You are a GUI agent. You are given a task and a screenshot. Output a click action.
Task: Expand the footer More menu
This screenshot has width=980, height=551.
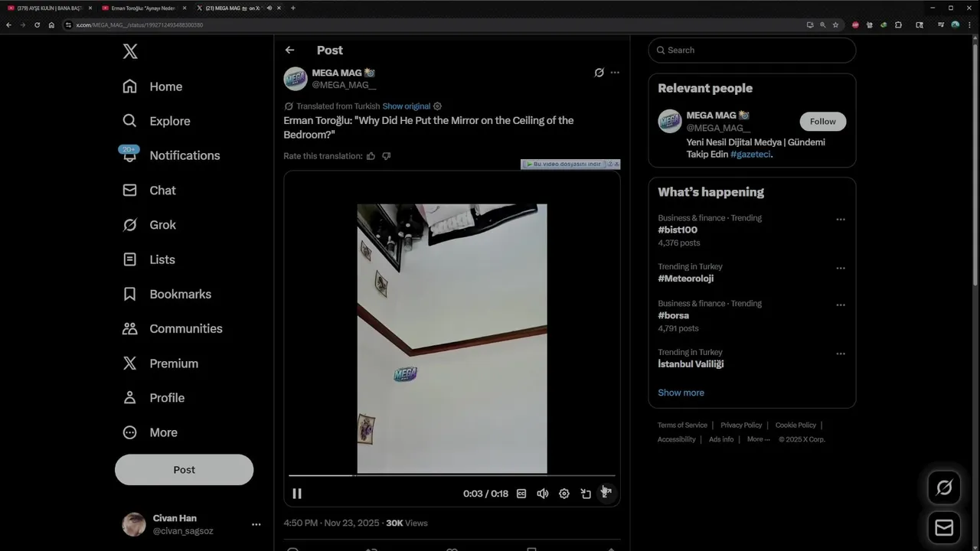point(759,439)
